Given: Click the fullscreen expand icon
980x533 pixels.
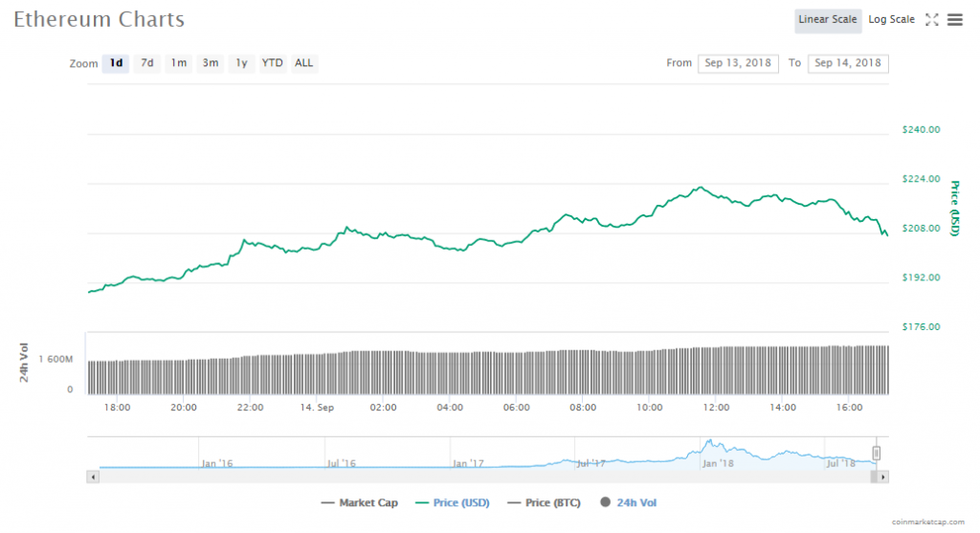Looking at the screenshot, I should pyautogui.click(x=931, y=19).
